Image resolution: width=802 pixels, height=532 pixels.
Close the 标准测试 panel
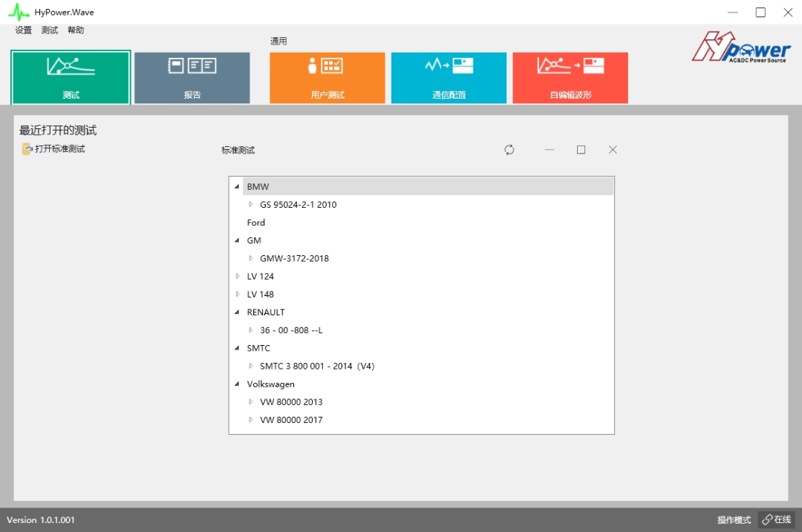point(613,150)
